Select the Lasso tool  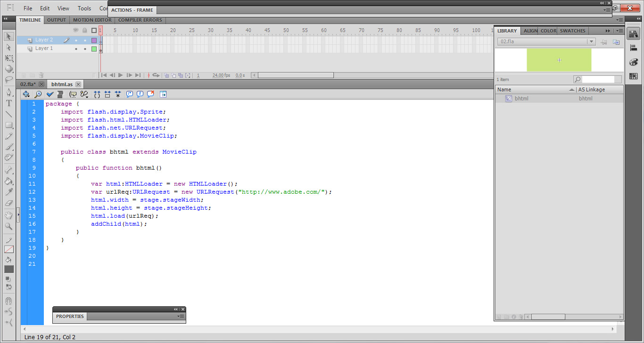[8, 80]
